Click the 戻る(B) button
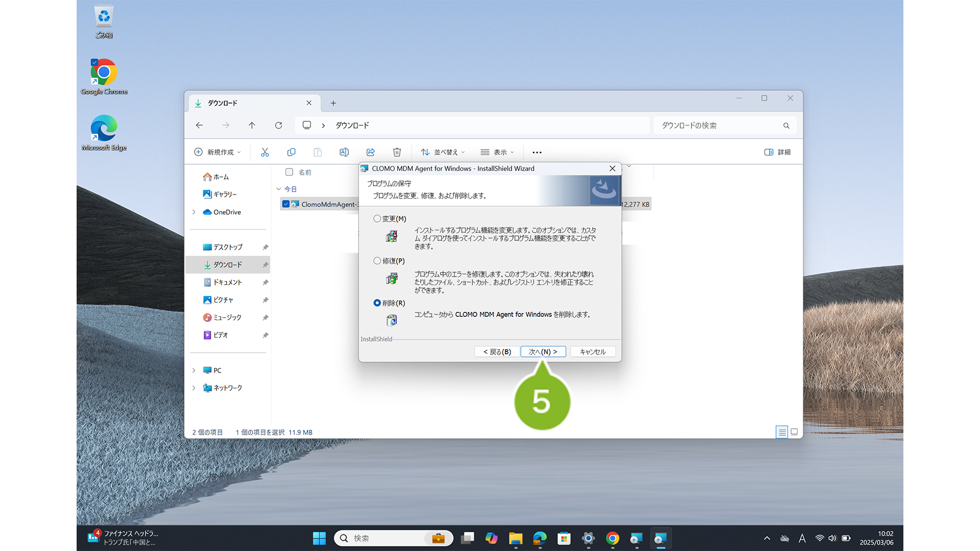 tap(497, 352)
